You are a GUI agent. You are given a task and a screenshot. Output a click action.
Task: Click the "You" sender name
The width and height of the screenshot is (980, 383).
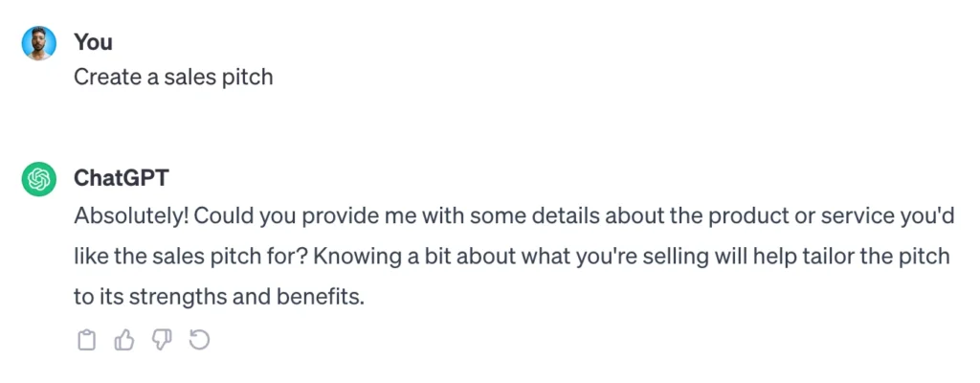(x=93, y=42)
